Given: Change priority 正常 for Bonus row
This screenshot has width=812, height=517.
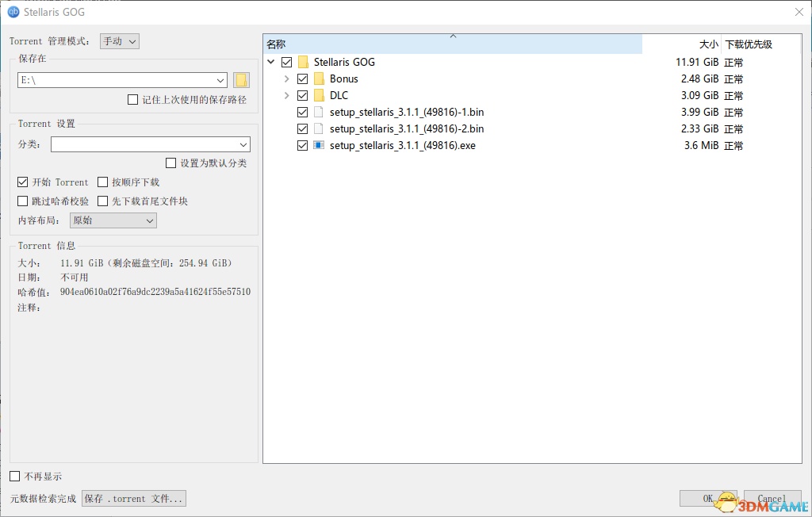Looking at the screenshot, I should point(733,79).
